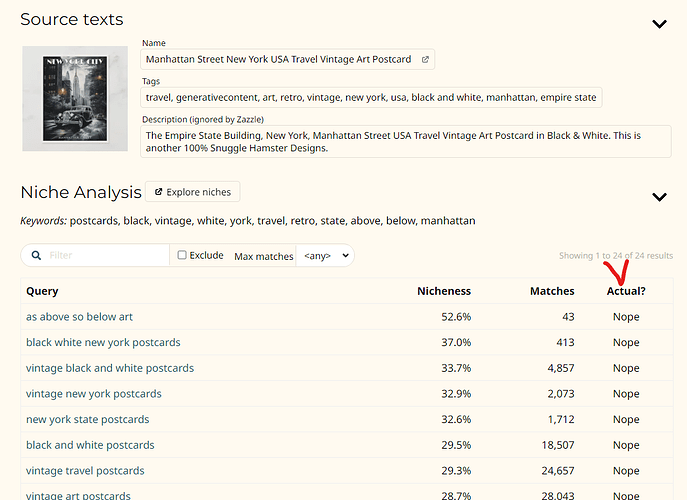Select the 43 matches cell
Viewport: 687px width, 500px height.
click(x=568, y=317)
